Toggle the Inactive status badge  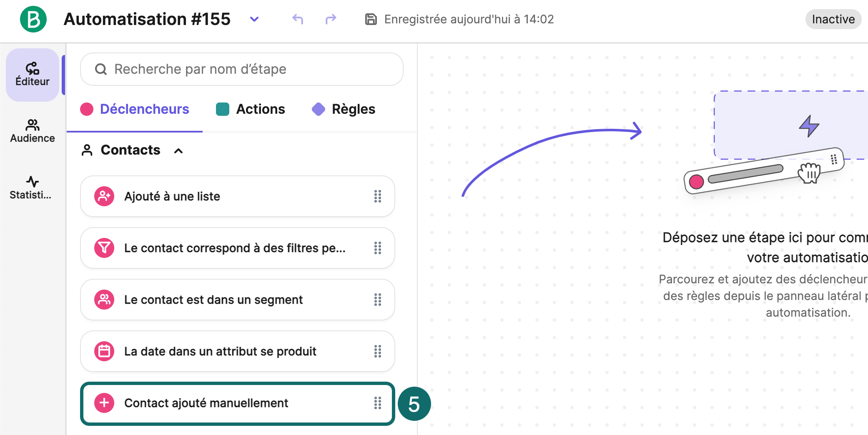833,19
